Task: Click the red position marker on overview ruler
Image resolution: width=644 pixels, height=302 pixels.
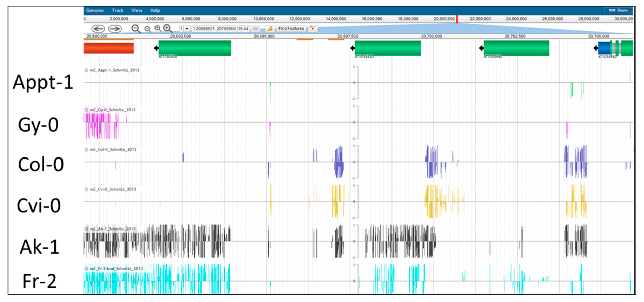Action: point(457,19)
